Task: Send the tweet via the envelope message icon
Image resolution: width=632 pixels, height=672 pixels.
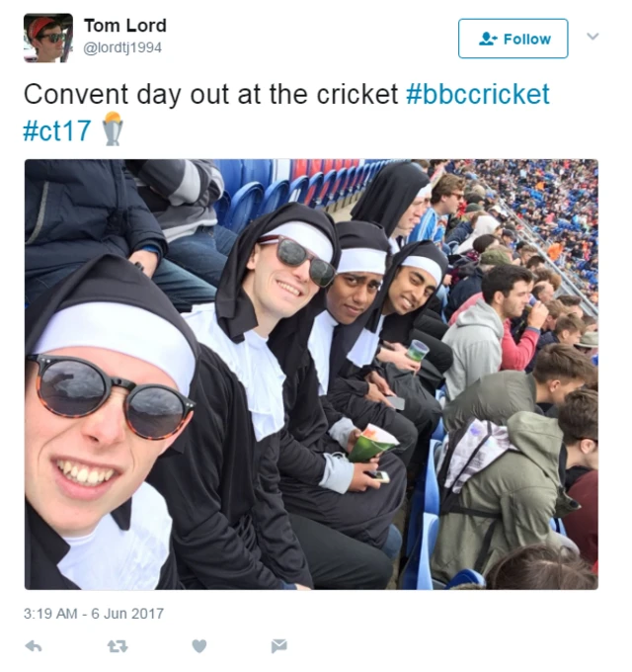Action: pos(279,646)
